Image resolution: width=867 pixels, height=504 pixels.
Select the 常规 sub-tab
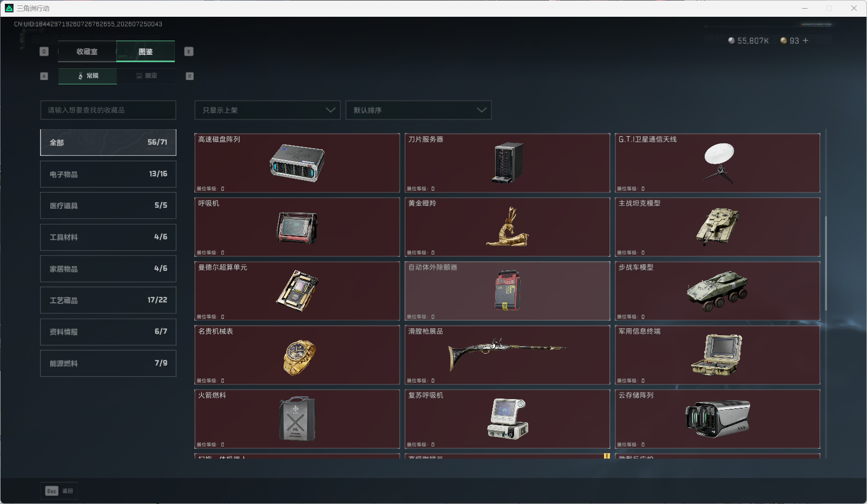(x=88, y=76)
